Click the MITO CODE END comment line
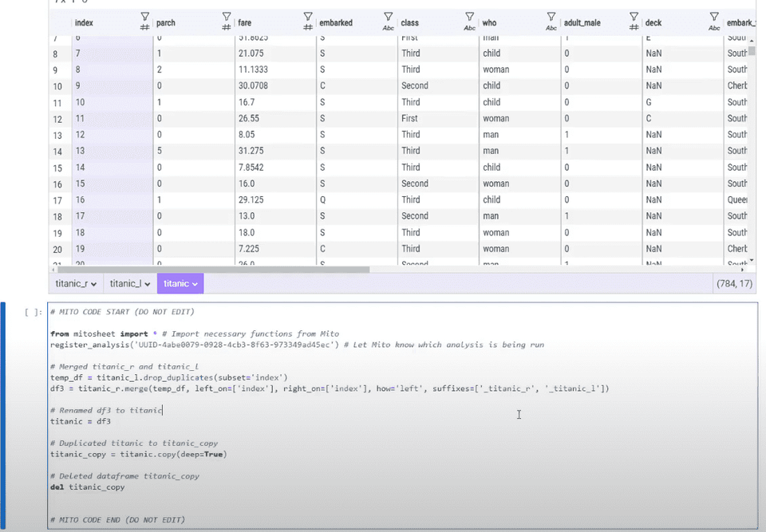The image size is (766, 532). click(x=118, y=520)
